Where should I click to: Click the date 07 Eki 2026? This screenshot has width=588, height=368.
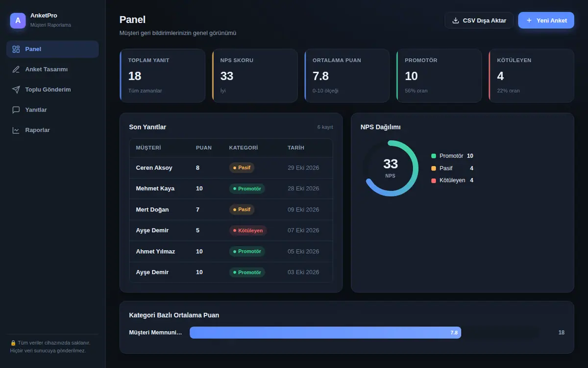(303, 230)
